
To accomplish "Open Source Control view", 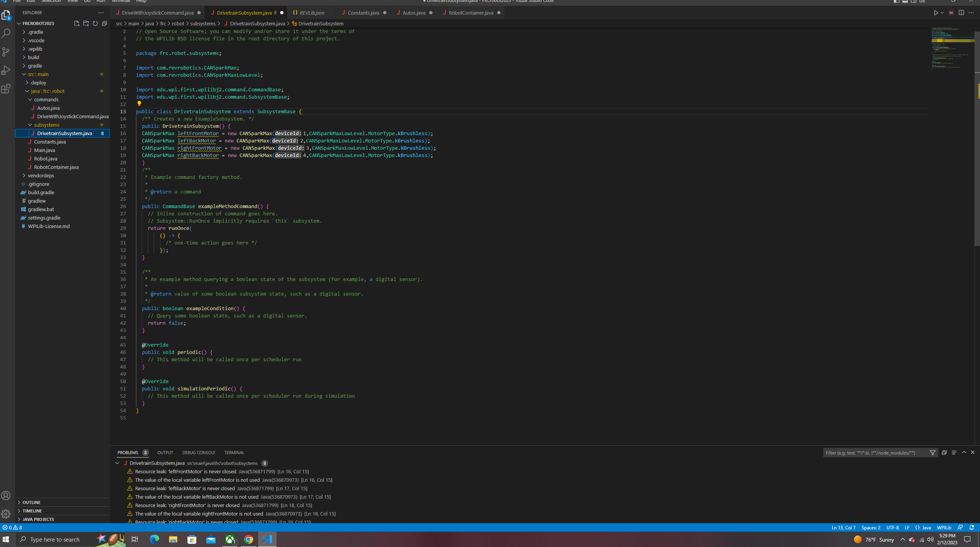I will pyautogui.click(x=6, y=52).
